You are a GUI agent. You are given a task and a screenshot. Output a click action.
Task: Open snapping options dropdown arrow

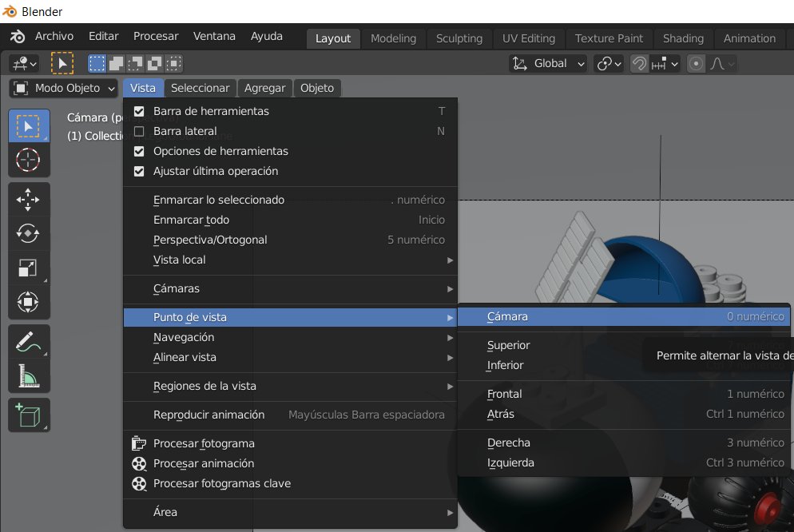point(665,64)
